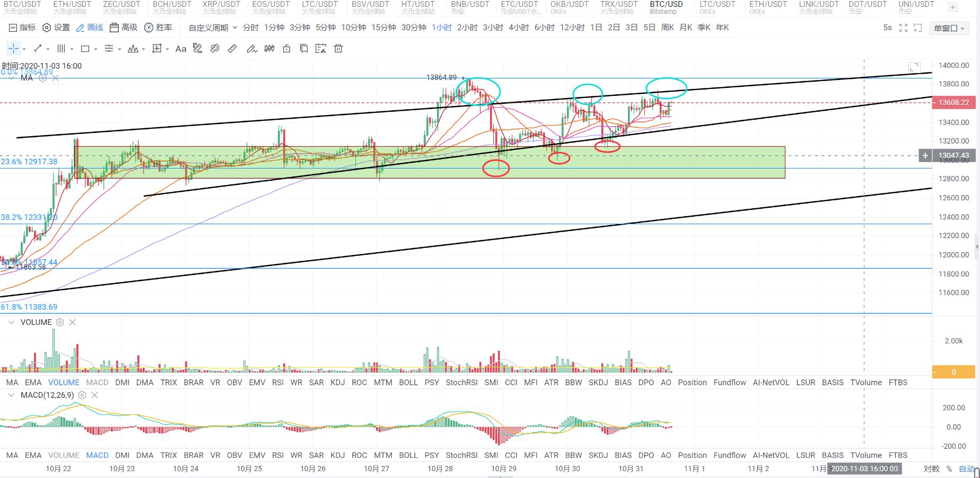Switch to XRP/USDT tab

pyautogui.click(x=221, y=7)
